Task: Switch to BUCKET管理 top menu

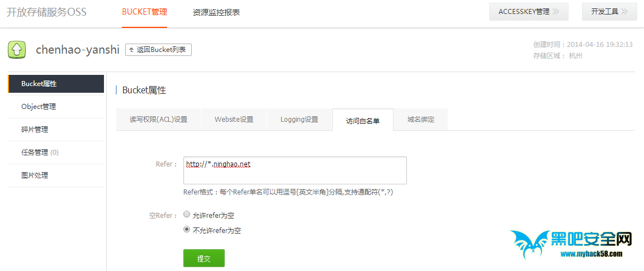Action: [x=145, y=12]
